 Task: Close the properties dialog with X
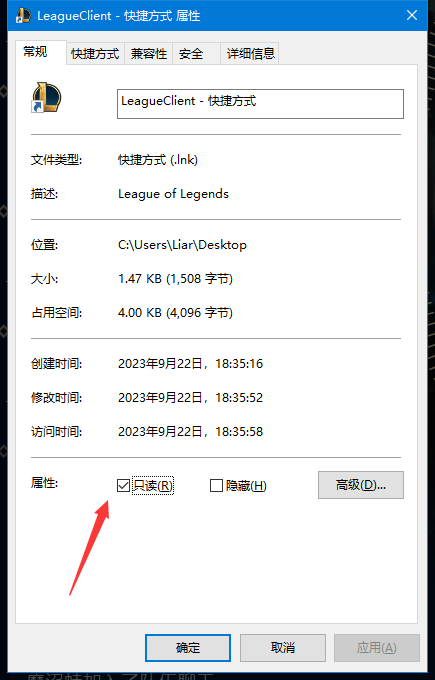click(412, 15)
